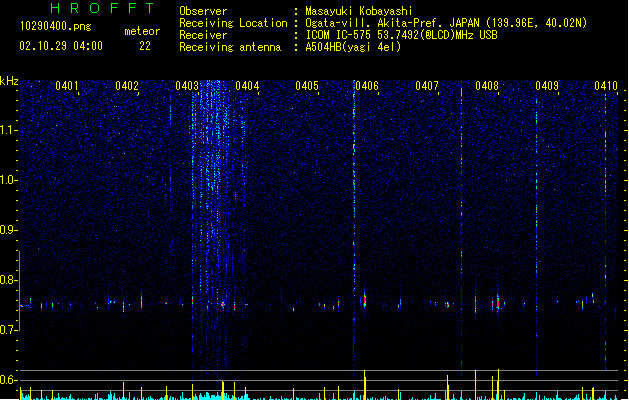Click the 0.8 kHz axis label
Screen dimensions: 629x400
(x=8, y=280)
